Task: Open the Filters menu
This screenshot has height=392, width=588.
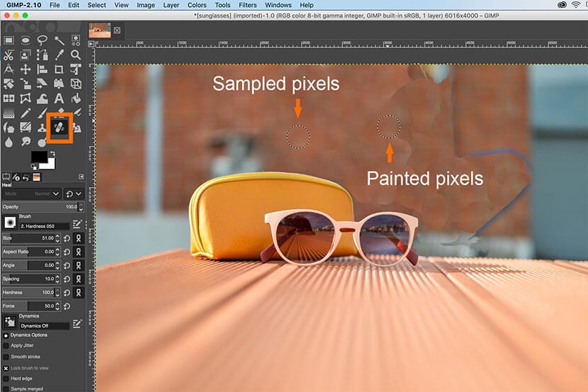Action: tap(247, 5)
